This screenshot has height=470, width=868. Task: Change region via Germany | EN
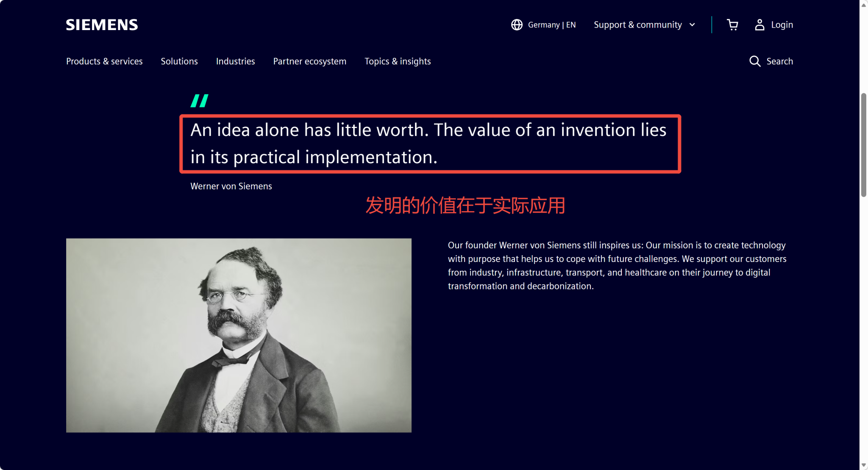[552, 25]
